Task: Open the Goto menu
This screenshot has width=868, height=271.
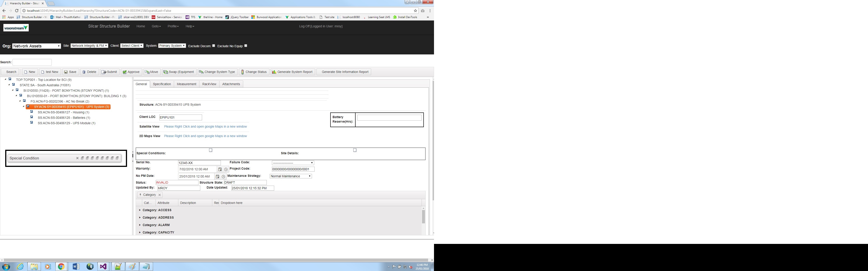Action: [x=156, y=26]
